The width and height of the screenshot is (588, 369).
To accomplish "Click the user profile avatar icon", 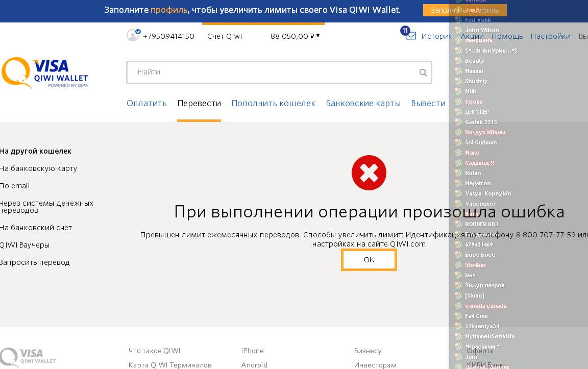I will [133, 36].
